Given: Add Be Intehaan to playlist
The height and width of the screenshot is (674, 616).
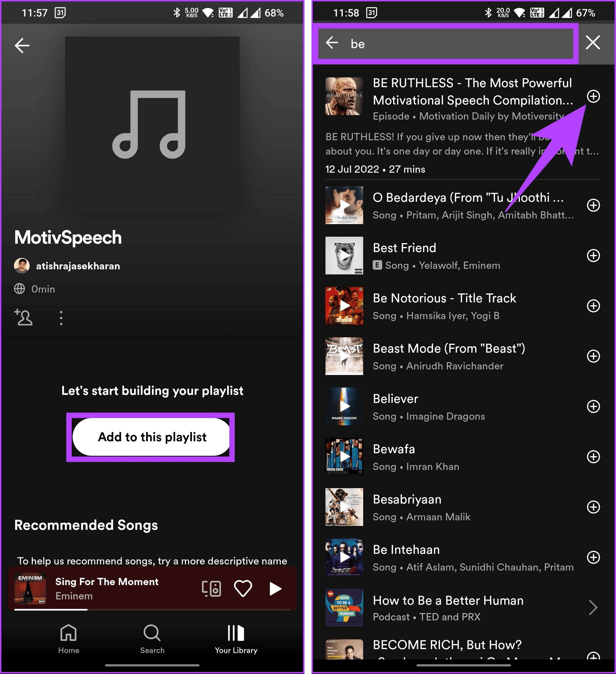Looking at the screenshot, I should 593,557.
